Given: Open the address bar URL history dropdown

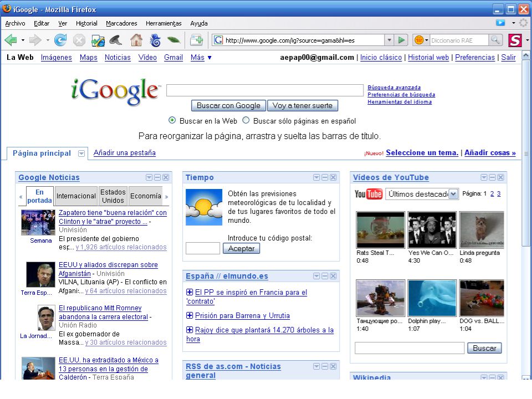Looking at the screenshot, I should point(389,40).
